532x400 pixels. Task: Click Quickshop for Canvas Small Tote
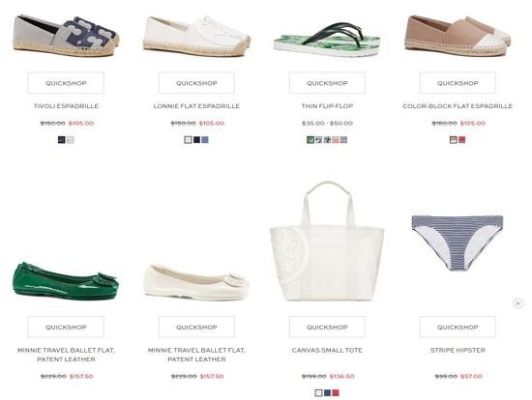coord(327,327)
